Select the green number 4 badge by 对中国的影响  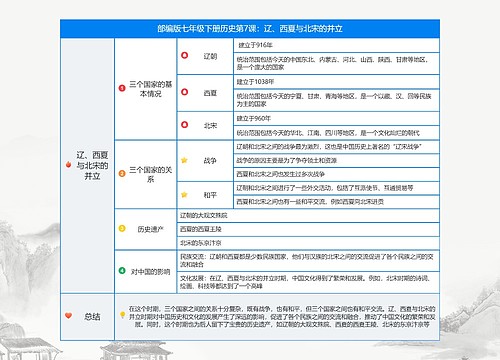[122, 270]
